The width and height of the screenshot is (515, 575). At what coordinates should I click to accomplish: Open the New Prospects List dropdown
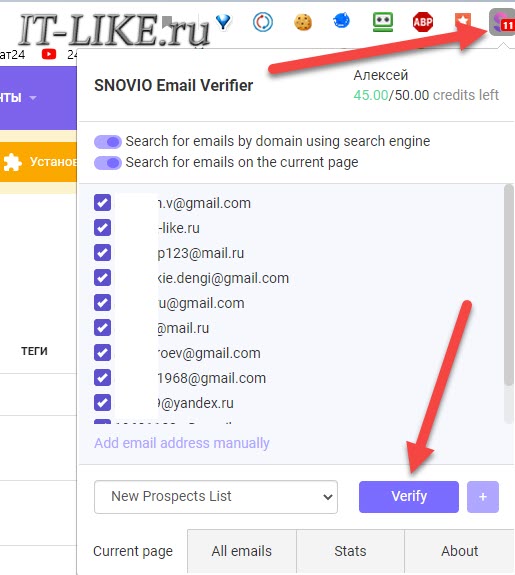point(216,497)
